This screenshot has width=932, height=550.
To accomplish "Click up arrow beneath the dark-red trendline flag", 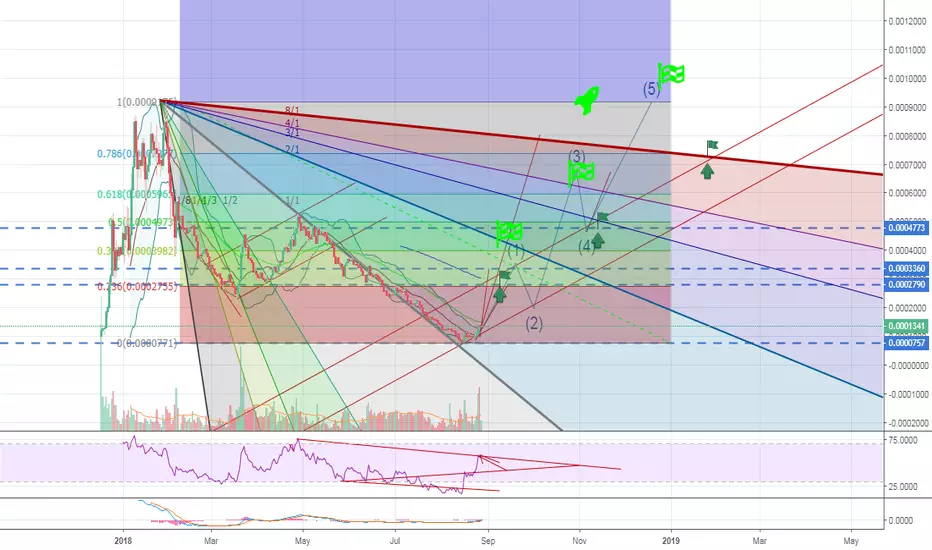I will (707, 172).
